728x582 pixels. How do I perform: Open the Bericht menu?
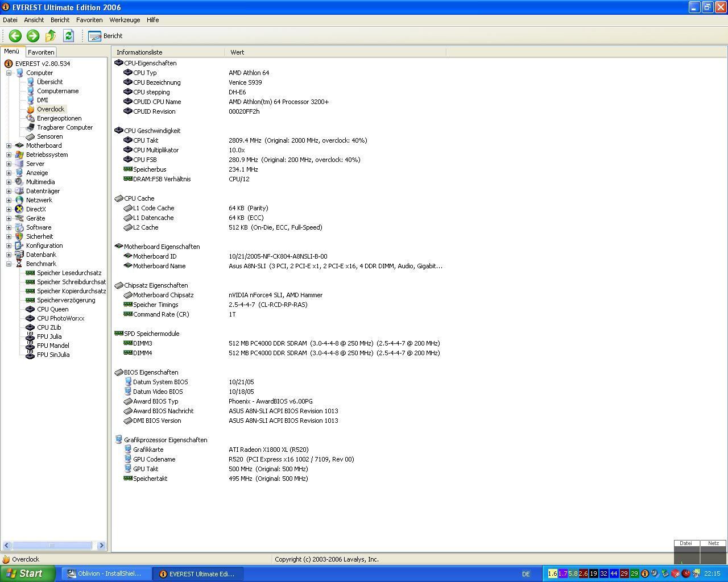click(x=60, y=20)
